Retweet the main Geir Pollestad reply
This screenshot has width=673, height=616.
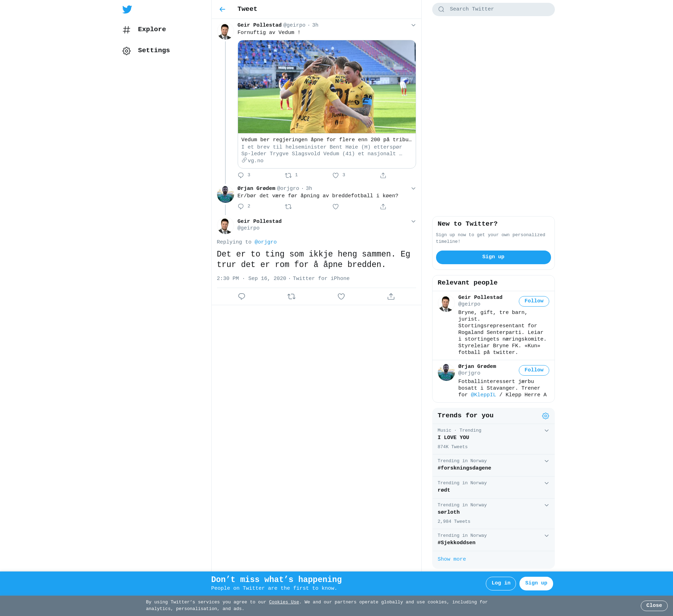point(291,297)
